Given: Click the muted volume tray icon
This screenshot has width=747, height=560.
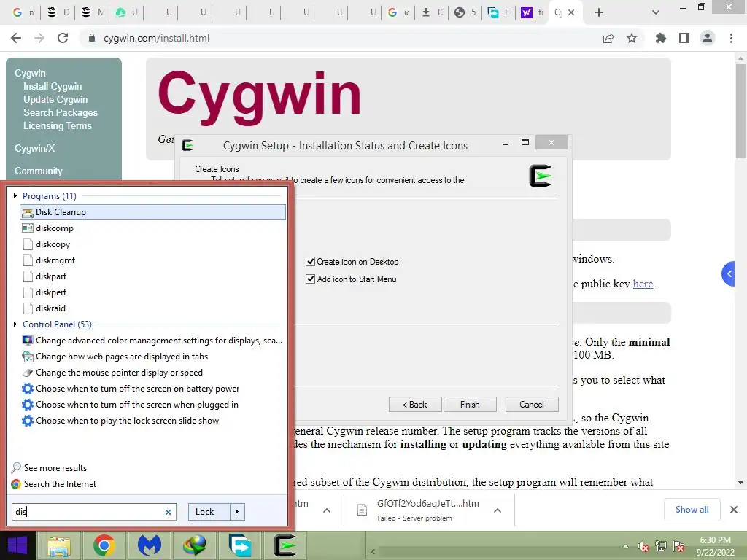Looking at the screenshot, I should [643, 546].
